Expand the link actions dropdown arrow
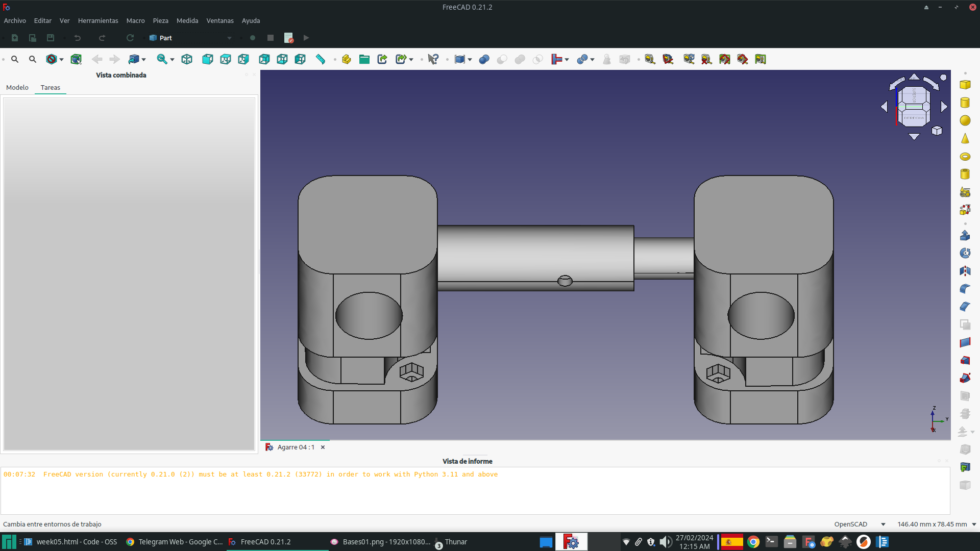Image resolution: width=980 pixels, height=551 pixels. point(411,60)
